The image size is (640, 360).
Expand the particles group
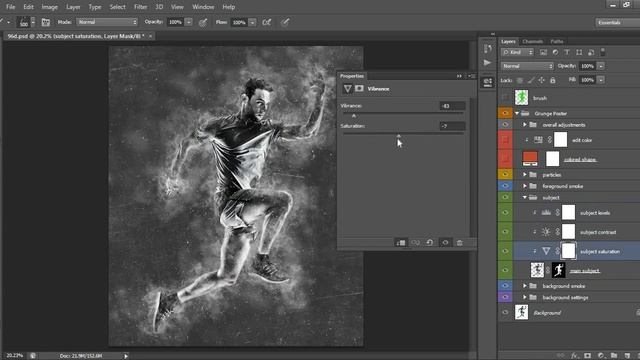525,174
